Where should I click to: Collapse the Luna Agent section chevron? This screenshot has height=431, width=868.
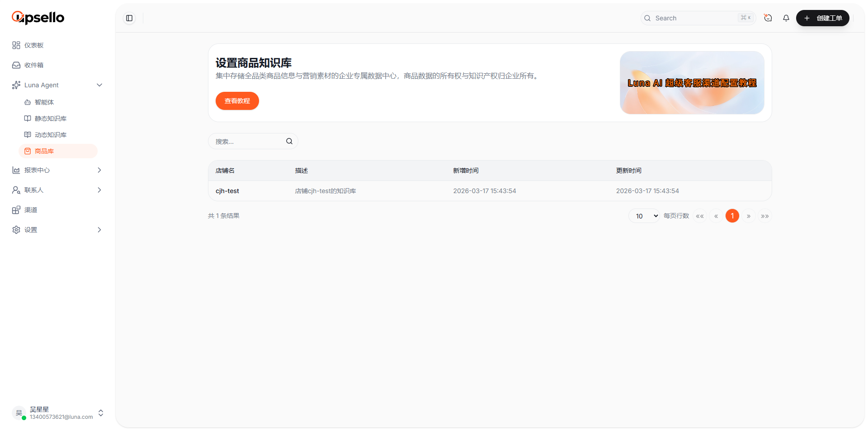coord(99,85)
